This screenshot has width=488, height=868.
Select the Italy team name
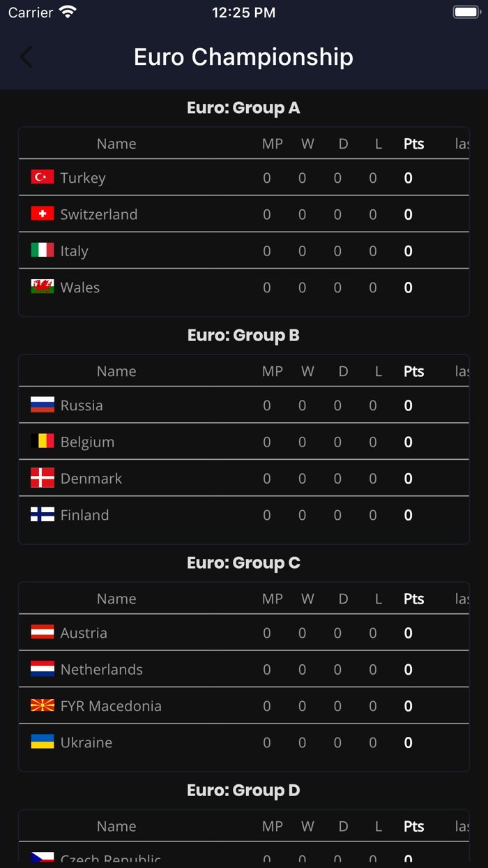(x=75, y=251)
